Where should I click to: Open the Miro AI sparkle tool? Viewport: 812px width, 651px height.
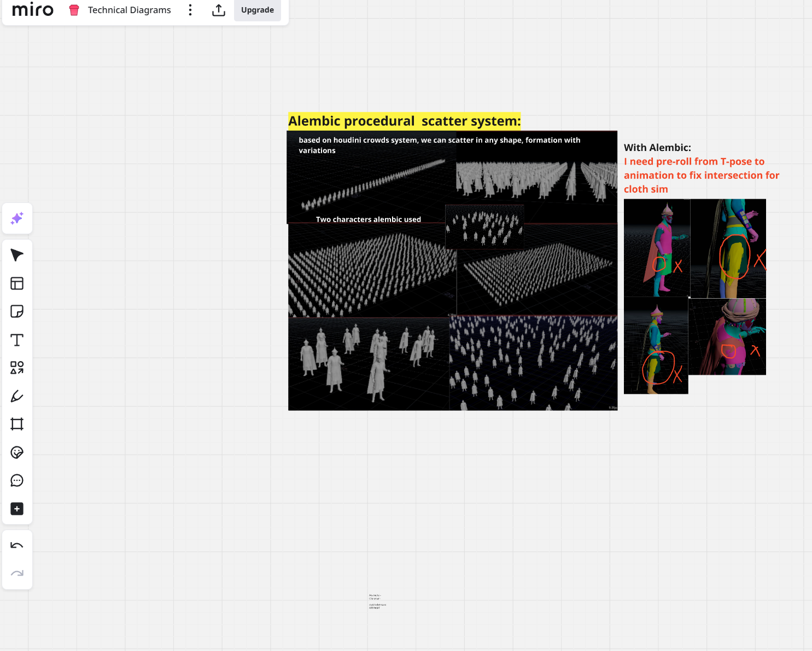pos(17,218)
